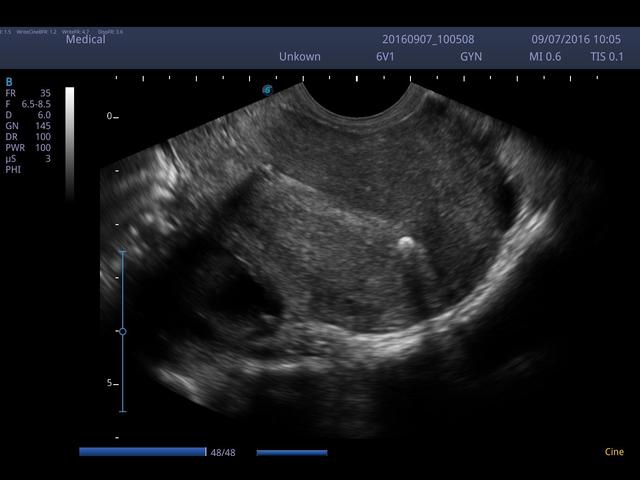The image size is (640, 480).
Task: Click the bright echogenic spot in the image
Action: click(x=406, y=241)
